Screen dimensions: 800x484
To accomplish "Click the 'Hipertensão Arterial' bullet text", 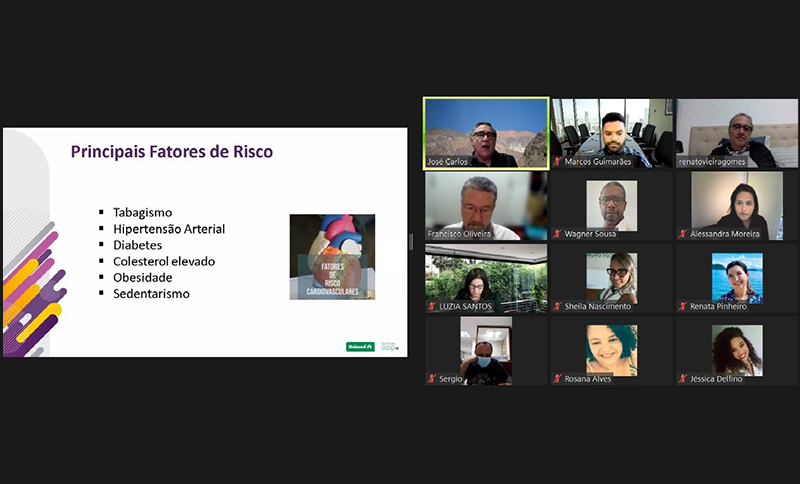I will 169,229.
